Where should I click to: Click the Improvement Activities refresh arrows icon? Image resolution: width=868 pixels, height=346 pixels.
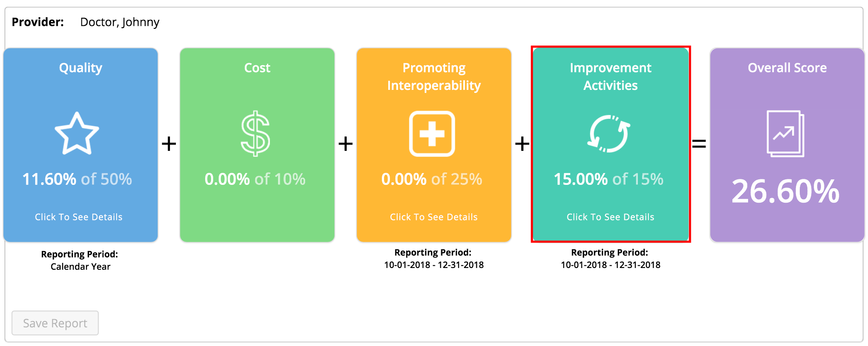[x=609, y=134]
